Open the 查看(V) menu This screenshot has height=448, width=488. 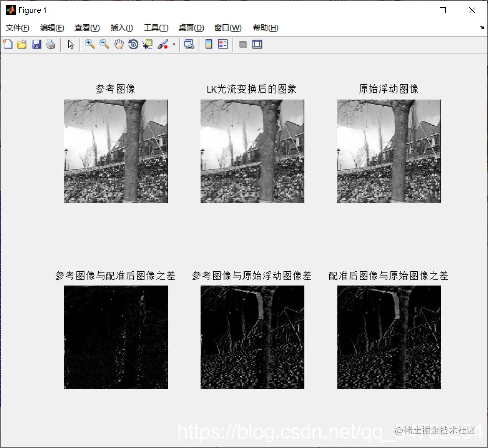point(87,28)
